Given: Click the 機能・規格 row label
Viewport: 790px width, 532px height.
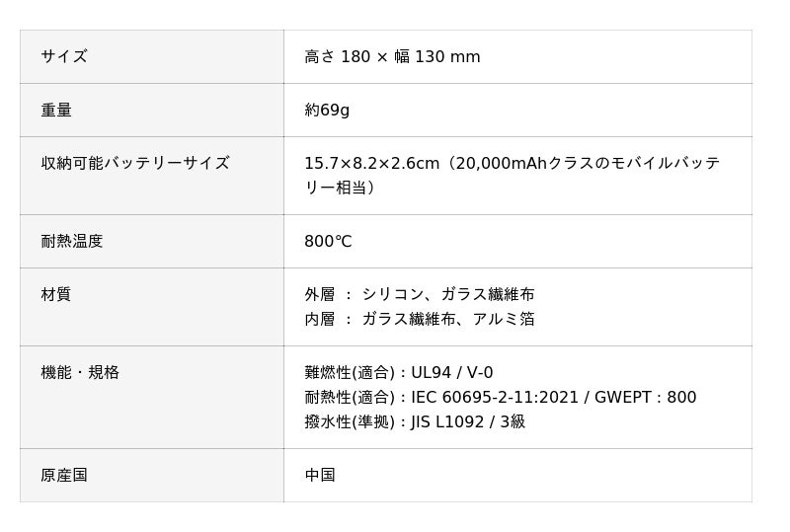Looking at the screenshot, I should [80, 372].
